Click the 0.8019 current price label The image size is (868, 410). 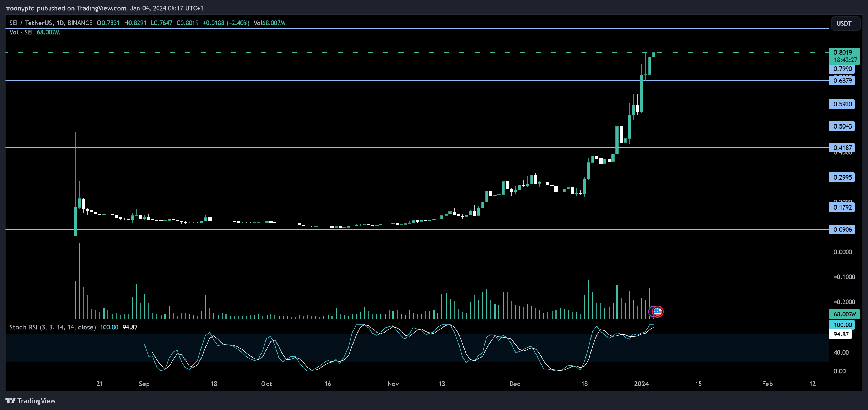click(843, 52)
